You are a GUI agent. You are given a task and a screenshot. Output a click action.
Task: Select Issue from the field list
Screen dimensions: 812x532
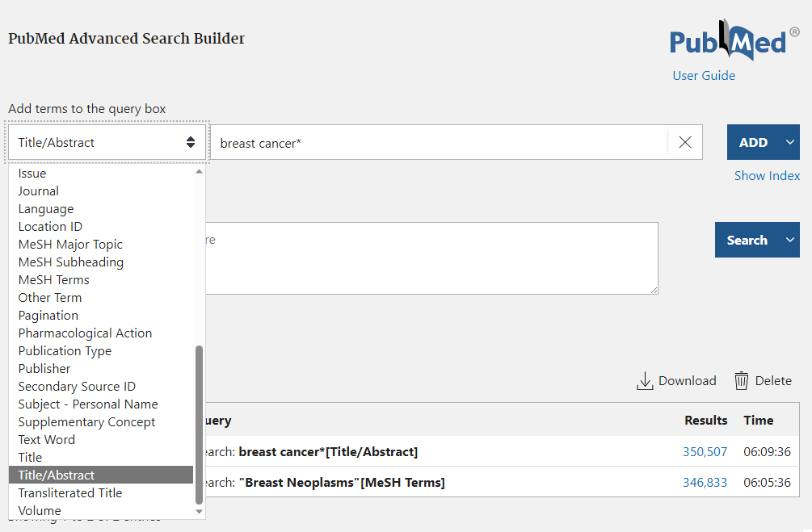pyautogui.click(x=101, y=174)
